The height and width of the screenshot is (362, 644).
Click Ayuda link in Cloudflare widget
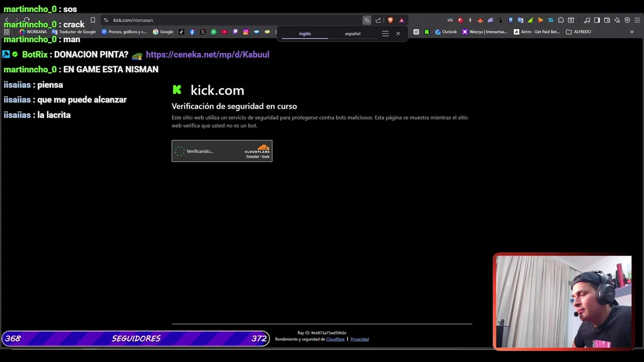(266, 156)
